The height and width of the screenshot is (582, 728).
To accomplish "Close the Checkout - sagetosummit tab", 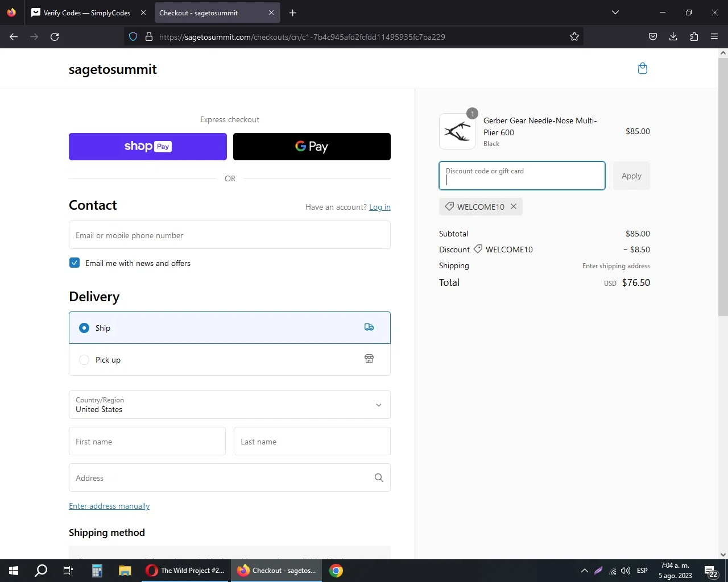I will [x=271, y=13].
